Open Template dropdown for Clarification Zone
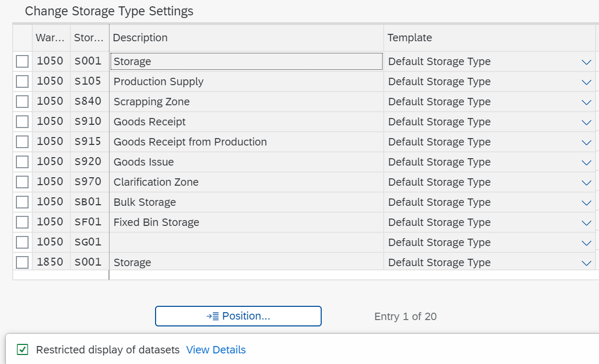This screenshot has height=364, width=599. coord(586,183)
